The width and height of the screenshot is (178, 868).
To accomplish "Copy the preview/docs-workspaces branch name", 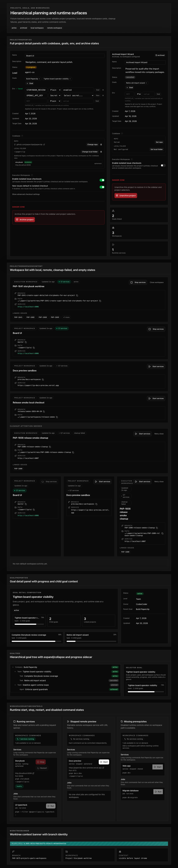I will 43,379.
